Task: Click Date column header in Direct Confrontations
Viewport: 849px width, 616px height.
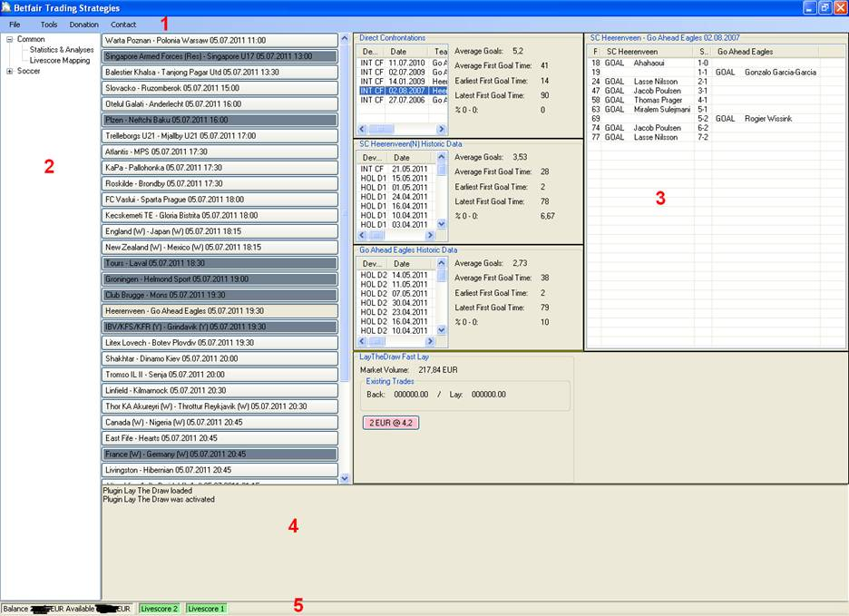Action: pos(407,52)
